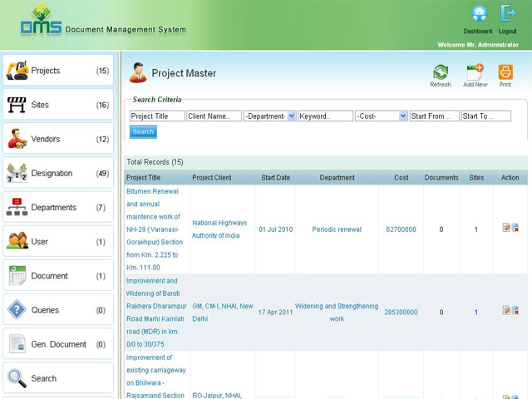Click the Designation podium icon
The image size is (532, 399).
pos(17,173)
